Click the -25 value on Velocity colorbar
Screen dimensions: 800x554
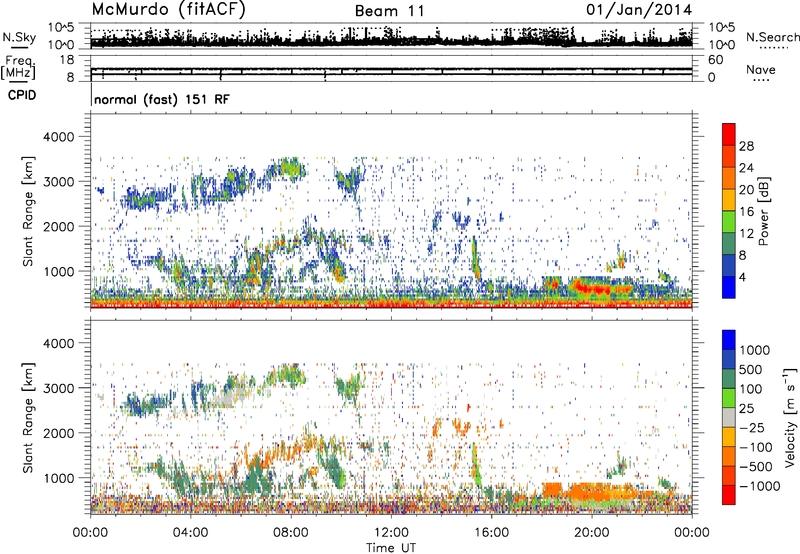753,427
